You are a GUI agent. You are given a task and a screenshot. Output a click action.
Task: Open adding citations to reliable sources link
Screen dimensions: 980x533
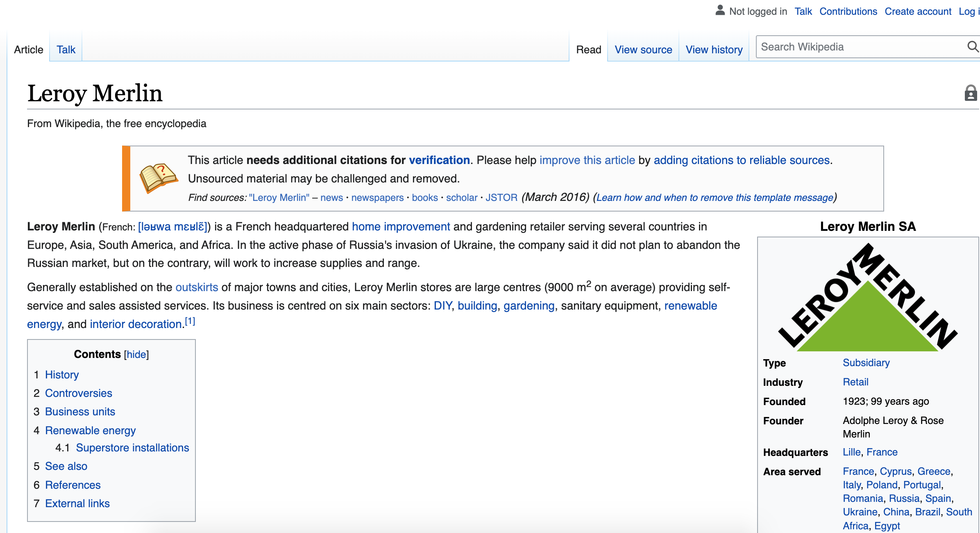coord(742,160)
